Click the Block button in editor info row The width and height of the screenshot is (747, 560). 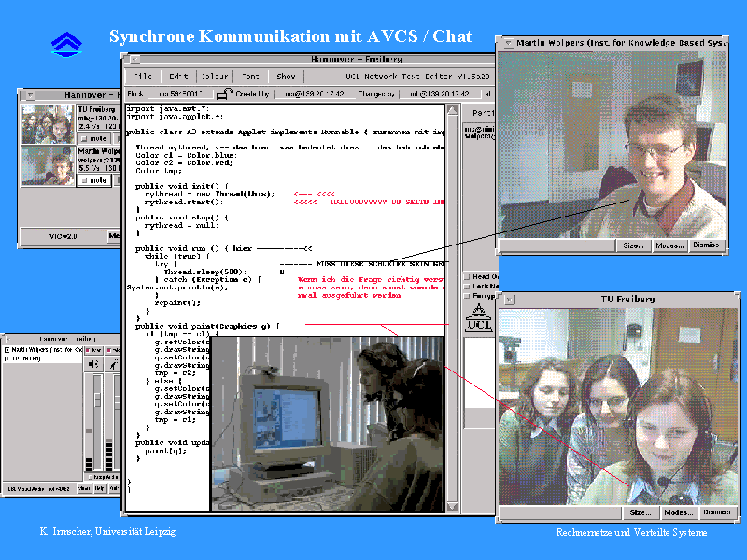pos(135,94)
